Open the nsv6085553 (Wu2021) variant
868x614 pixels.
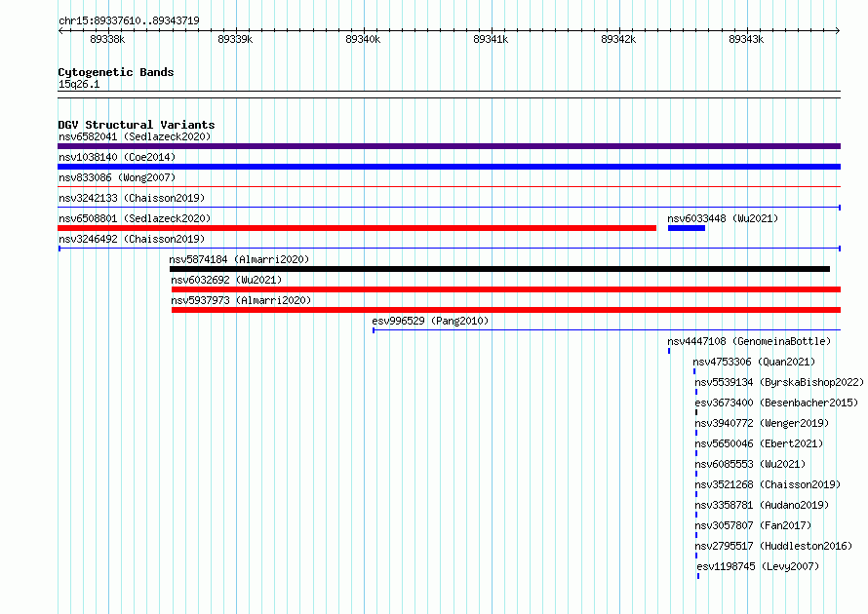[750, 464]
